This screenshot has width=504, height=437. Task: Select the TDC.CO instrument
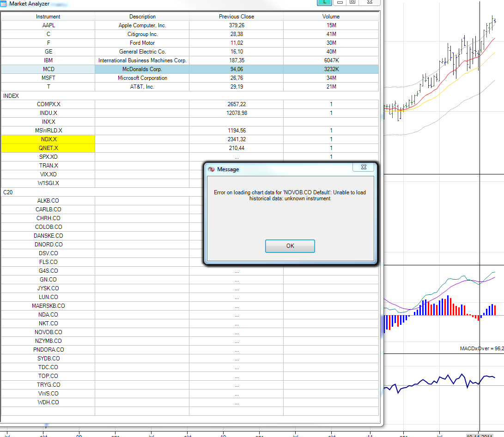click(48, 367)
